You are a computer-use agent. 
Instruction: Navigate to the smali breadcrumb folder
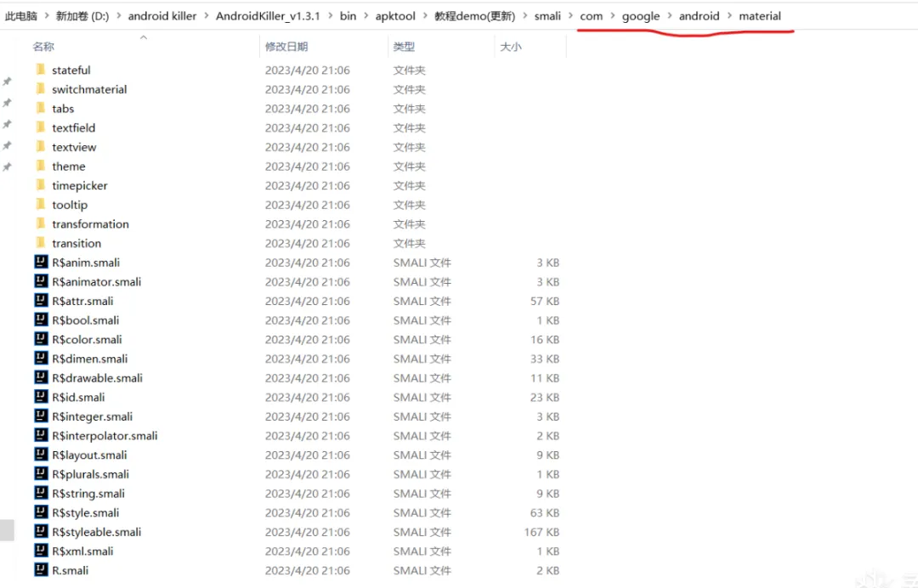[x=547, y=16]
